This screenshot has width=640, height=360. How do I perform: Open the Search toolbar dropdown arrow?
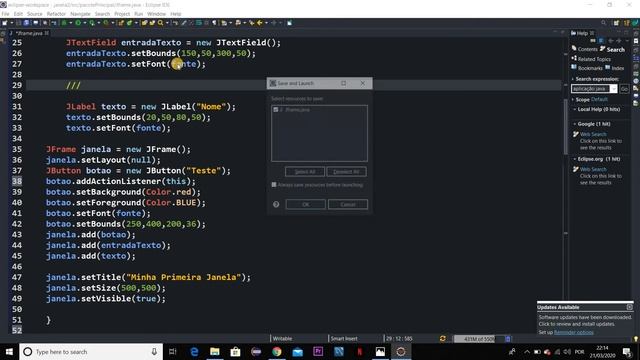coord(167,23)
